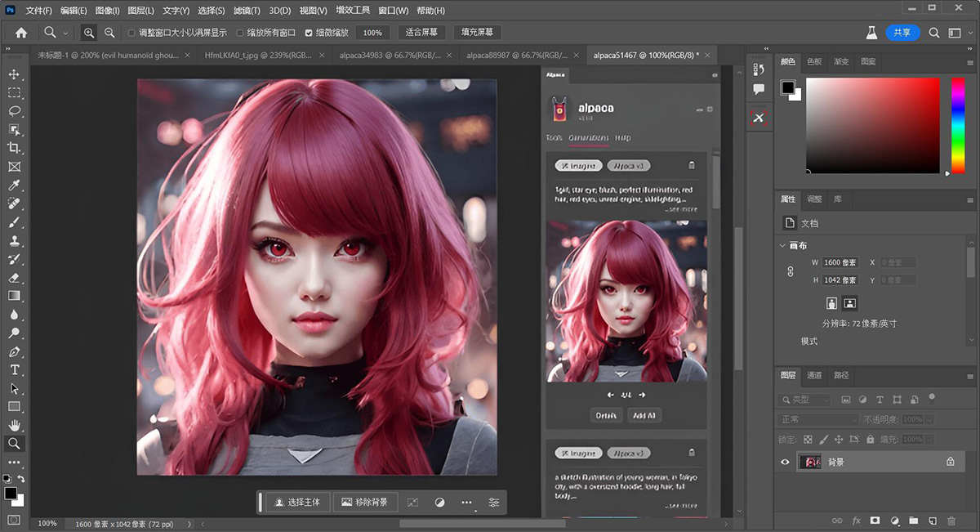This screenshot has width=980, height=532.
Task: Open the 类型 layer filter dropdown
Action: (x=803, y=399)
